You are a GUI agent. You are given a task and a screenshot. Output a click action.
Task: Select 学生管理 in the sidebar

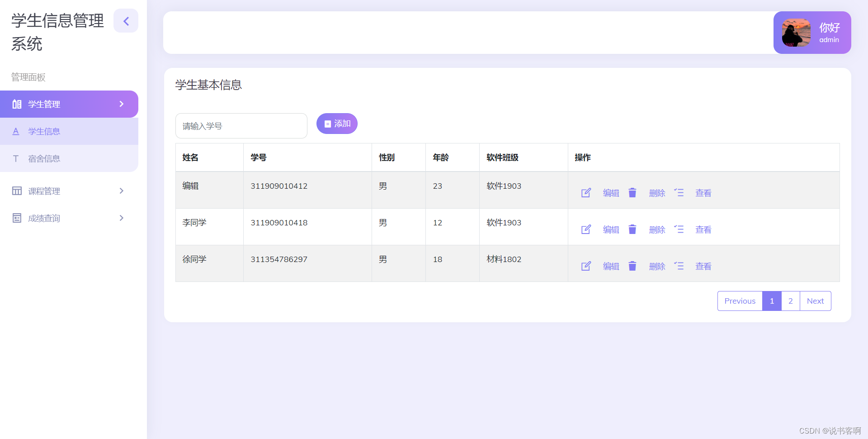pos(69,104)
